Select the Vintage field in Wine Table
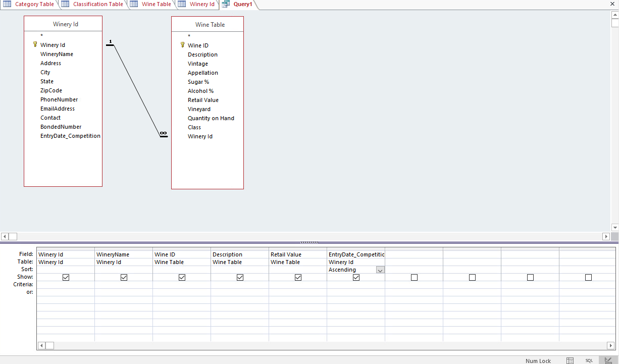The height and width of the screenshot is (364, 619). point(198,63)
